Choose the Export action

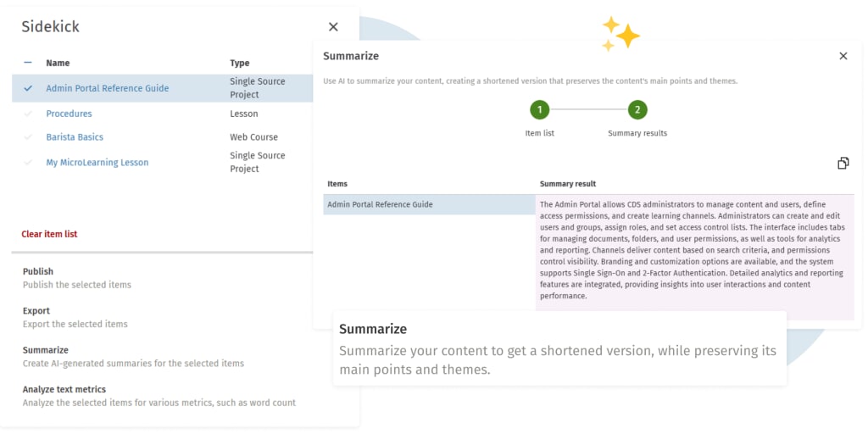coord(36,311)
